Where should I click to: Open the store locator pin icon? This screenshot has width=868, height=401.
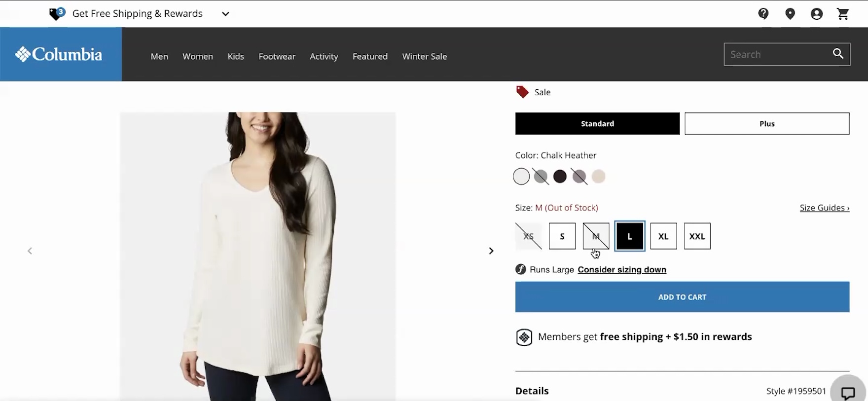(790, 14)
